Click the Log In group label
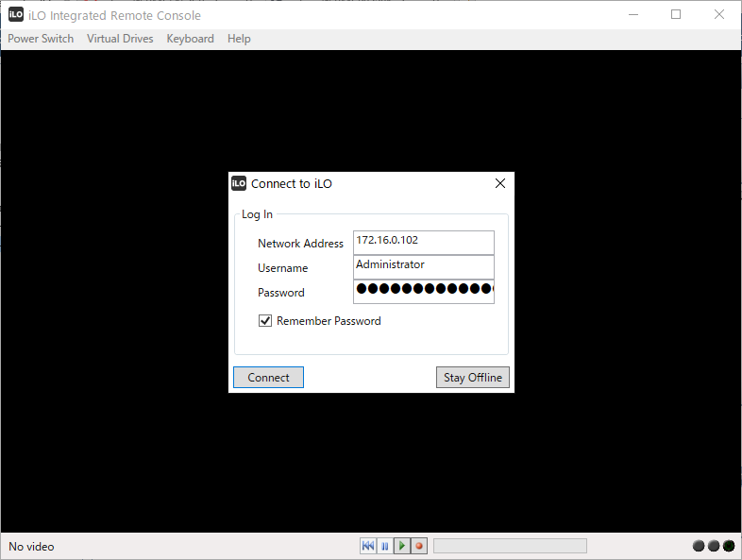The height and width of the screenshot is (560, 742). click(x=257, y=214)
